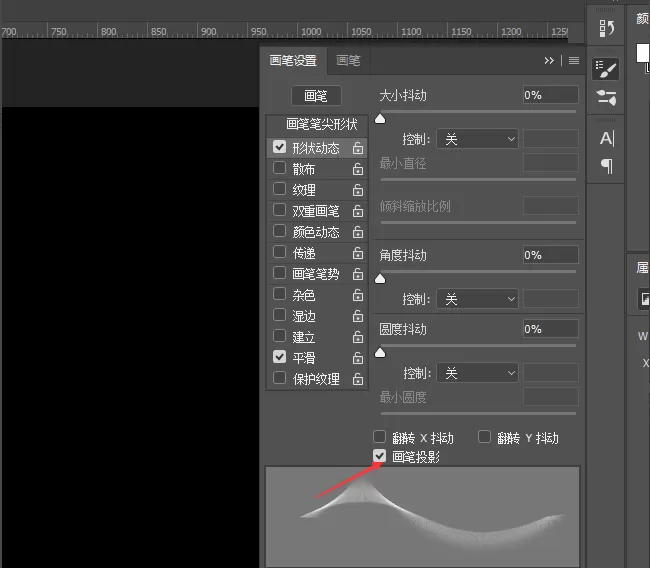This screenshot has height=568, width=650.
Task: Enable the 传递 checkbox
Action: (x=279, y=252)
